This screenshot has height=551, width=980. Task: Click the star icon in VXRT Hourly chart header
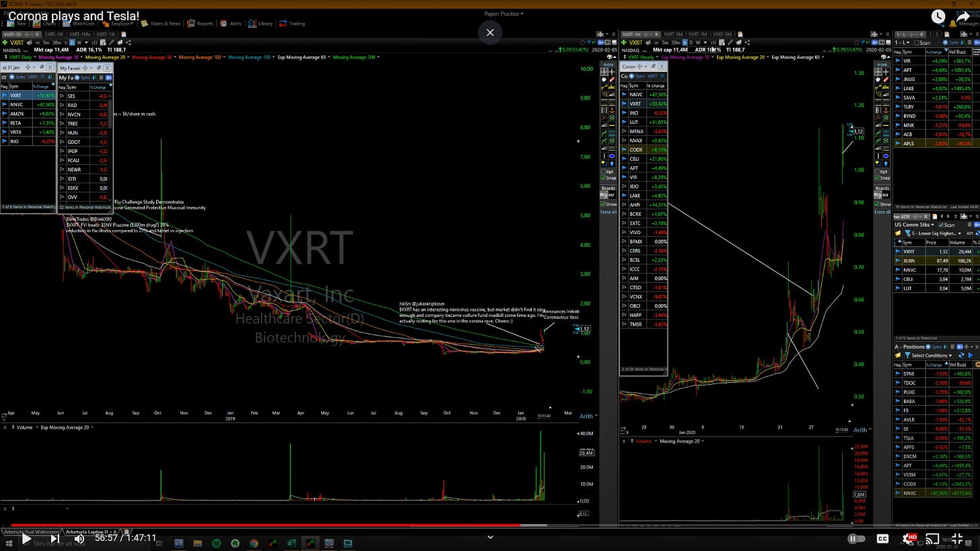point(855,42)
